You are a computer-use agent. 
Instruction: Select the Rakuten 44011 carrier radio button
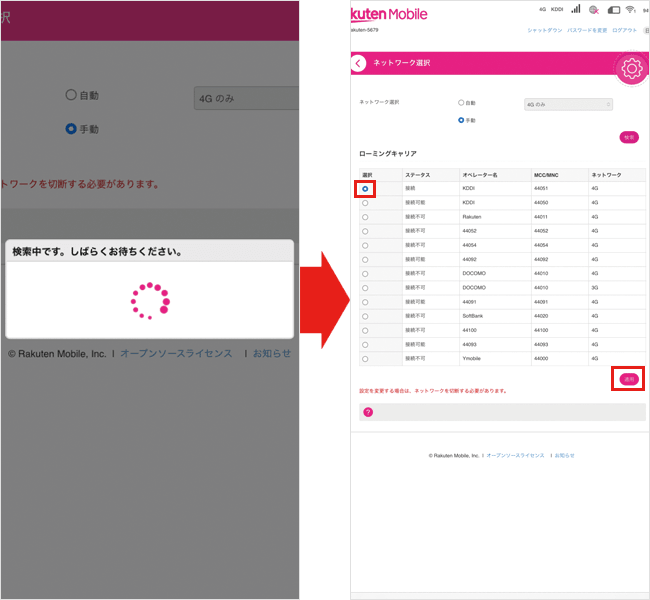pyautogui.click(x=364, y=217)
